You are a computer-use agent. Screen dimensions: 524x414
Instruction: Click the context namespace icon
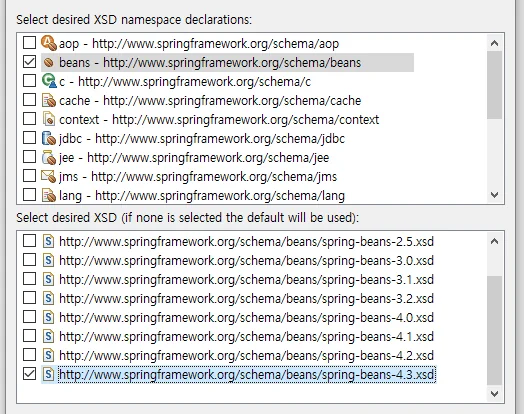click(x=49, y=119)
